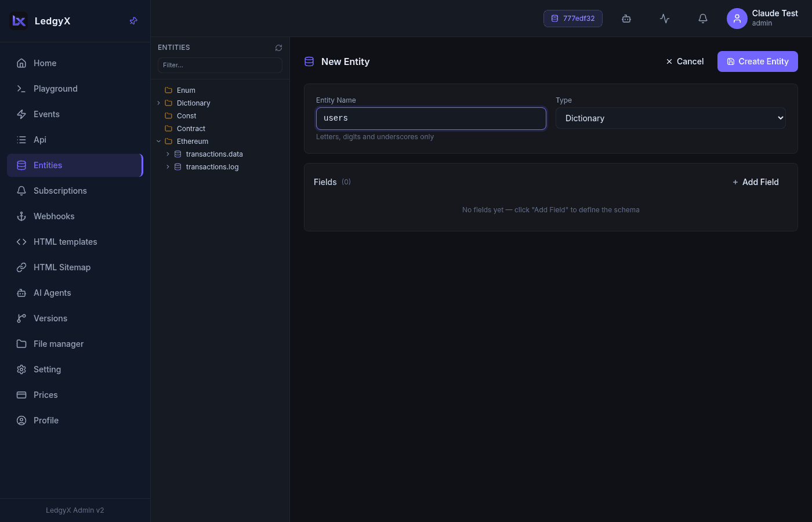Click the Create Entity button
812x522 pixels.
[x=757, y=61]
